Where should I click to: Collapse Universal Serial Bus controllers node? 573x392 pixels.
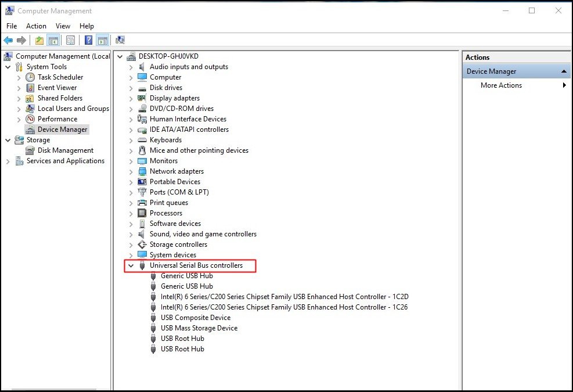point(131,265)
